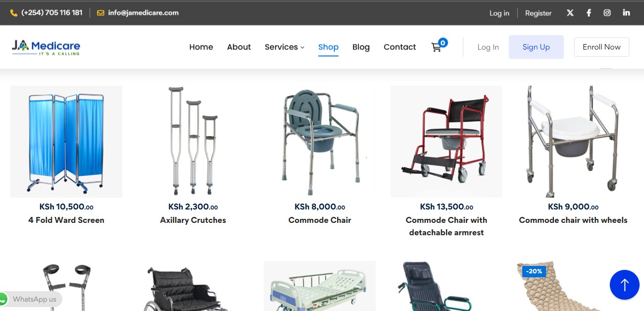The height and width of the screenshot is (311, 644).
Task: Open the 4 Fold Ward Screen thumbnail
Action: click(66, 142)
